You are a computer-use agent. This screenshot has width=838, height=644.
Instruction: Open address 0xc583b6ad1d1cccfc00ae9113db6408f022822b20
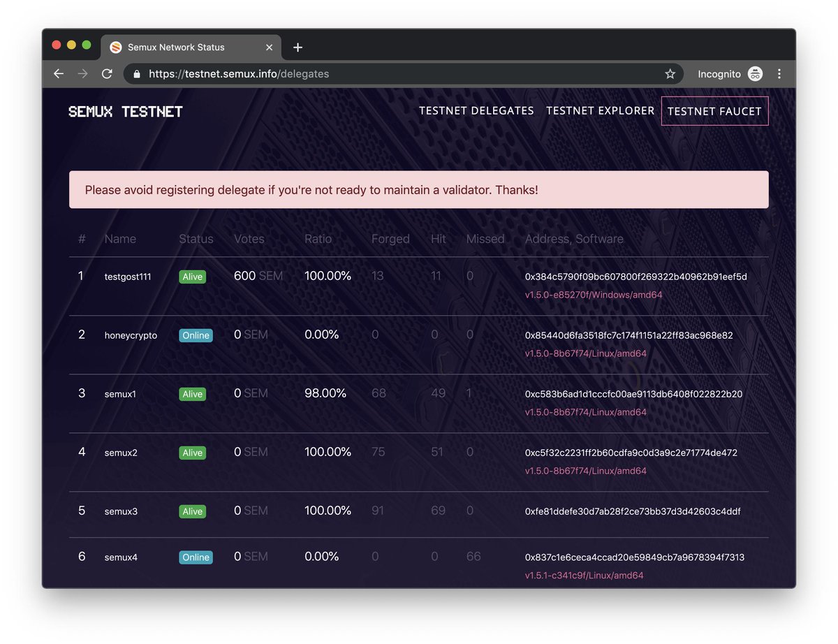633,394
